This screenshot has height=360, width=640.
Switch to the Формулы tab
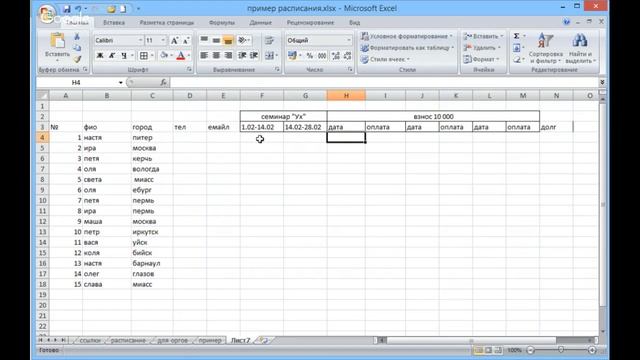[x=222, y=22]
